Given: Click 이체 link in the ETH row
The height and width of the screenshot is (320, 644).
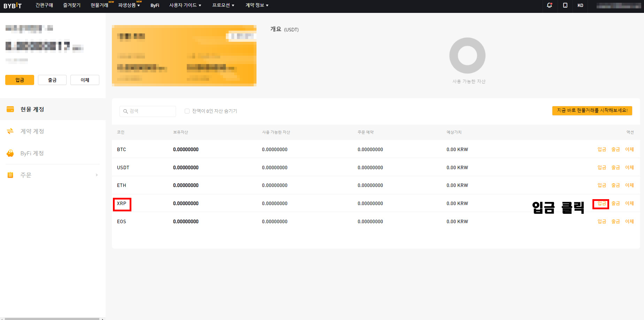Looking at the screenshot, I should [629, 186].
